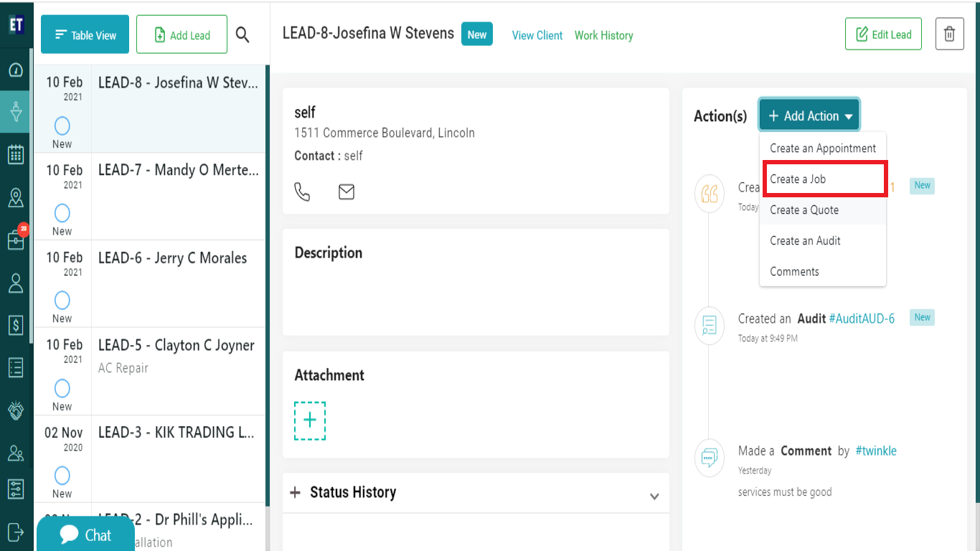Open the #twinkle user link
The width and height of the screenshot is (980, 551).
point(876,451)
